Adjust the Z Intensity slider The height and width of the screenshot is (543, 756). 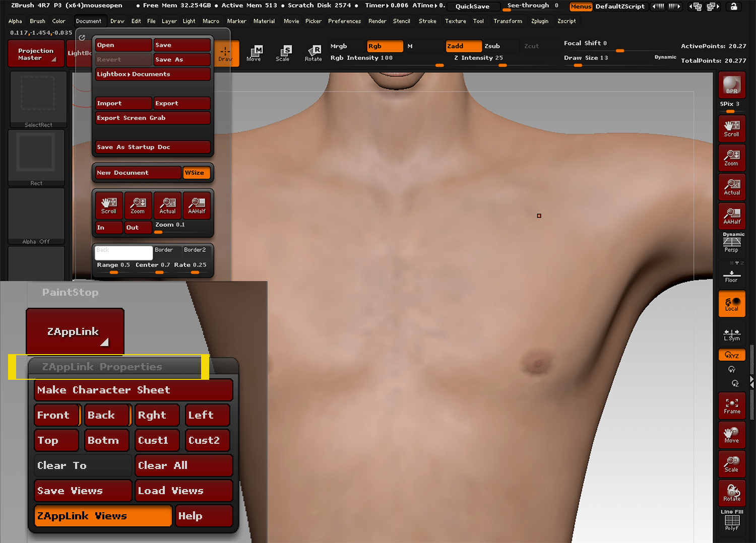coord(478,58)
